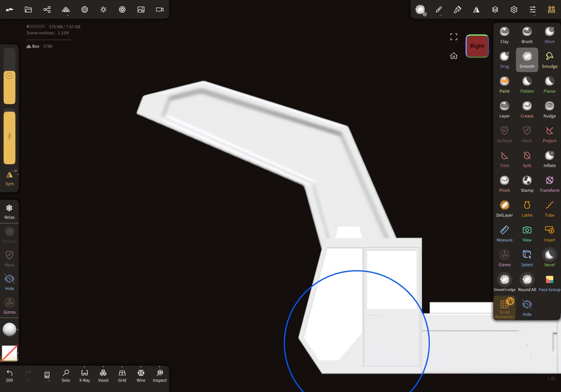Screen dimensions: 561x392
Task: Select the Brush sculpt tool
Action: (527, 35)
